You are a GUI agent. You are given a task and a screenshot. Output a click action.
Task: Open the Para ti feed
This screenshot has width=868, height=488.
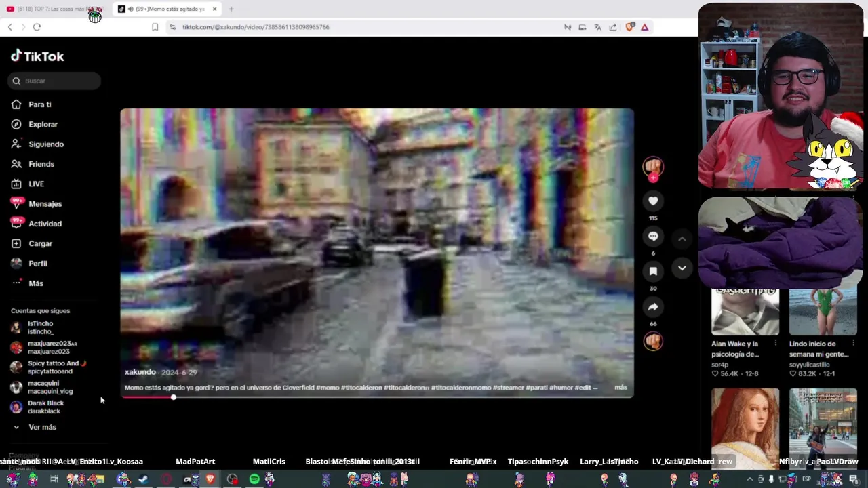31,104
